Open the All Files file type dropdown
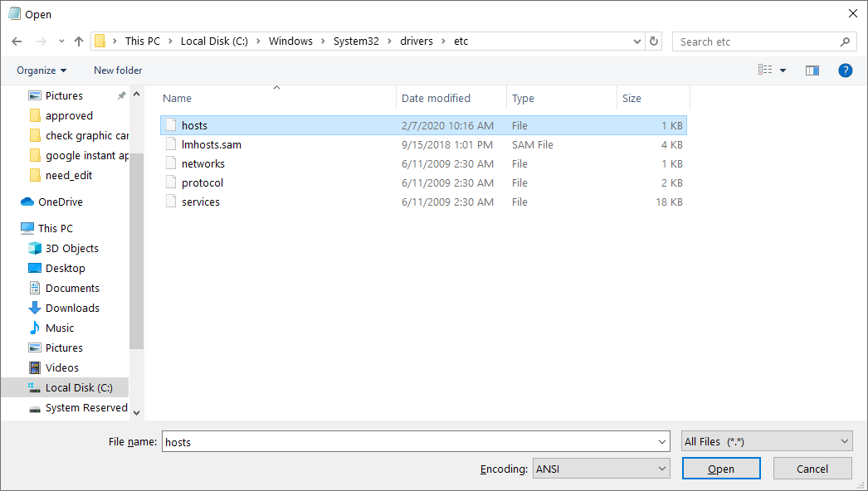Viewport: 868px width, 491px height. click(x=766, y=440)
